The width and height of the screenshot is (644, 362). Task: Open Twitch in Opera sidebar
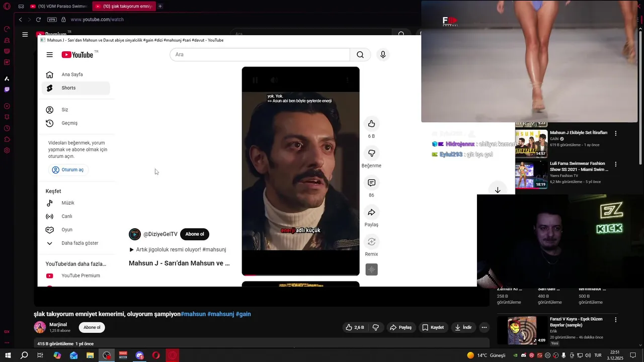7,89
